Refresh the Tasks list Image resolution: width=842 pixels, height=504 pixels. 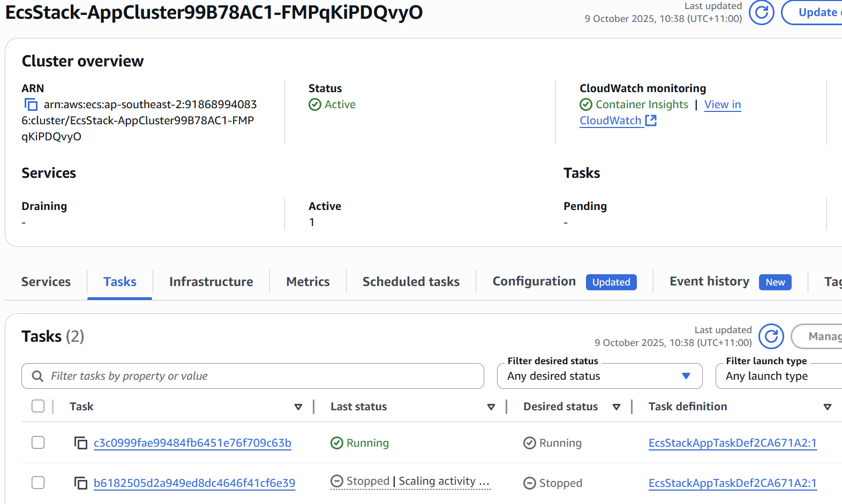pos(771,336)
